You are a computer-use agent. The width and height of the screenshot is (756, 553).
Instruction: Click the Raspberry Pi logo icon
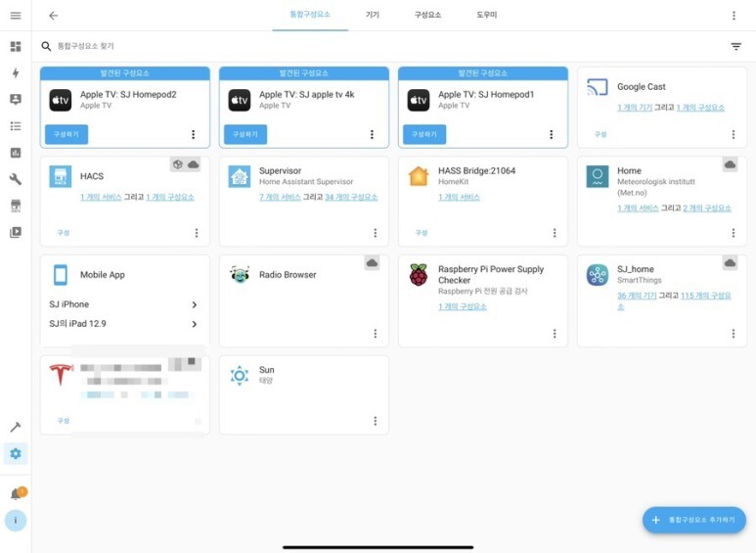(x=419, y=275)
